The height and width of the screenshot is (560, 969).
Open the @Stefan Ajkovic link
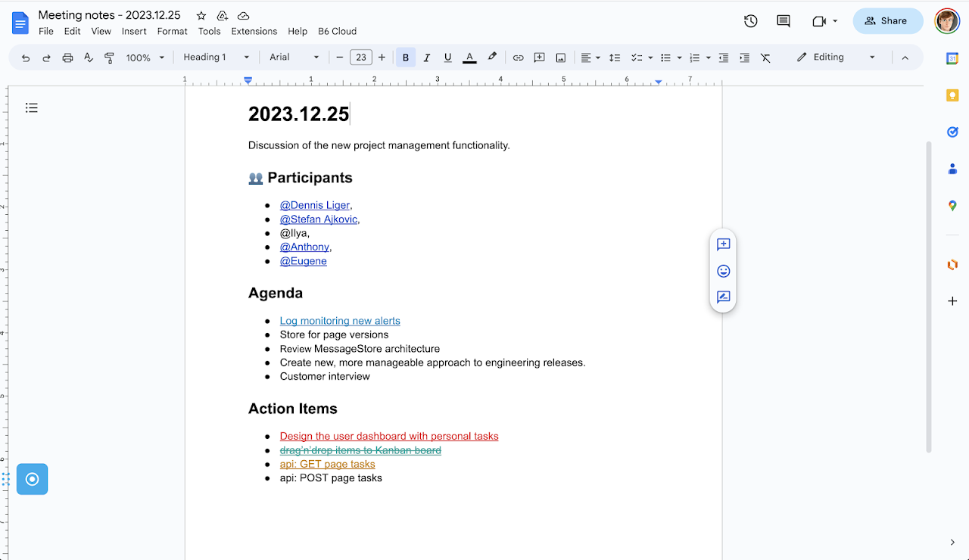[319, 219]
